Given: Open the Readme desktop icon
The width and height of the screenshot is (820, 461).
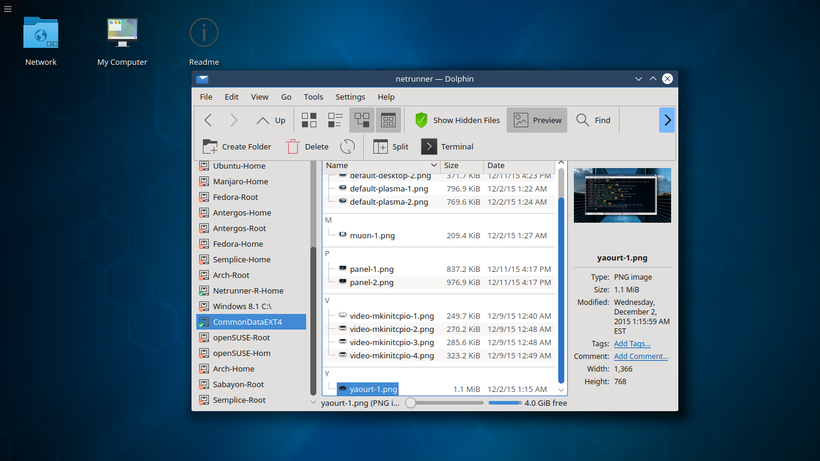Looking at the screenshot, I should 204,42.
